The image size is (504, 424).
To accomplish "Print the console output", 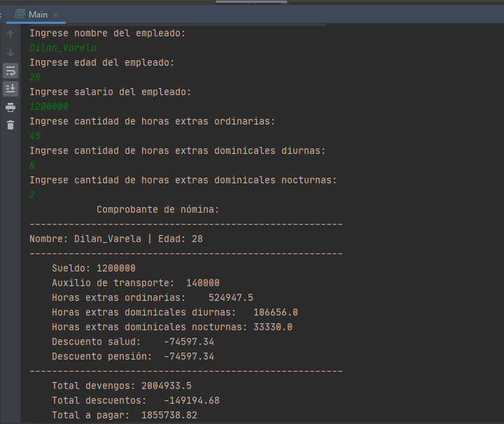I will coord(10,107).
